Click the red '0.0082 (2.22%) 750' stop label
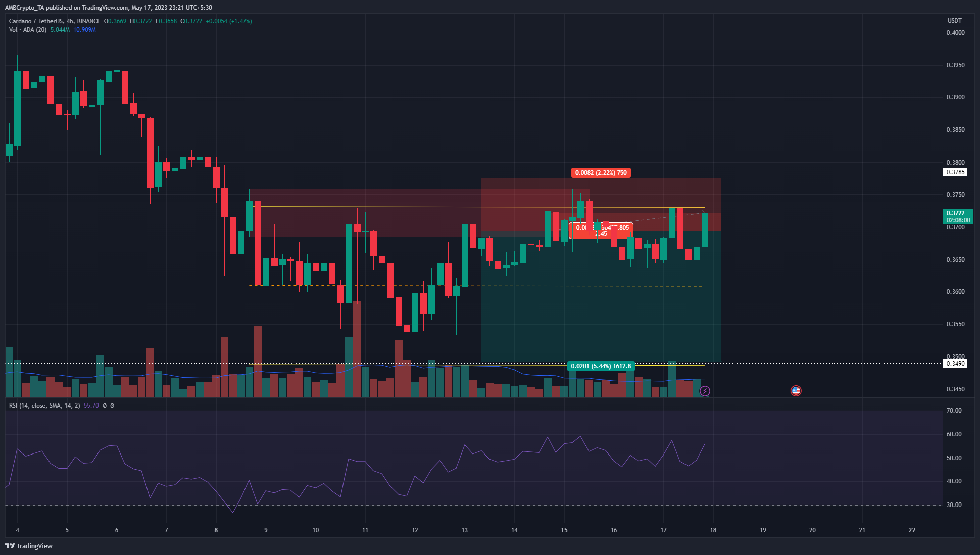 pyautogui.click(x=601, y=173)
